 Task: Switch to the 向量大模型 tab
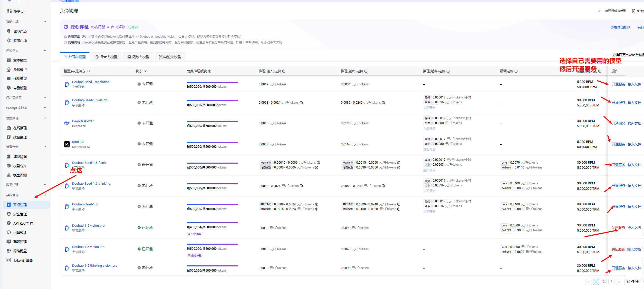(x=170, y=57)
